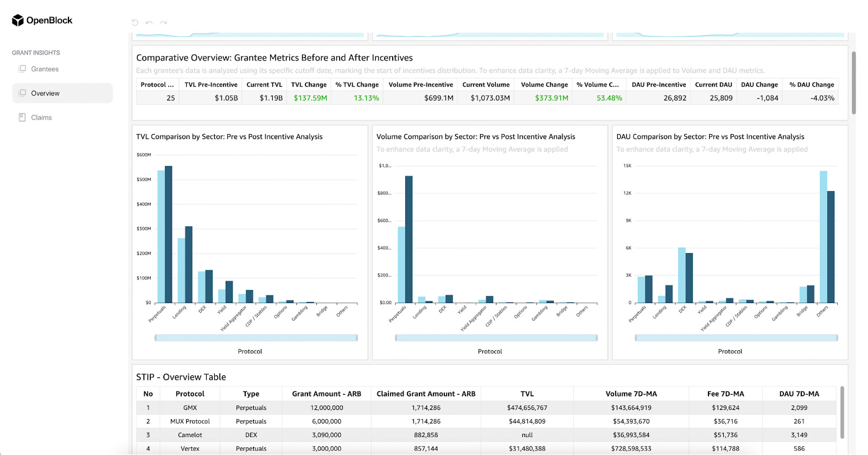Click the TVL Comparison by Sector chart title
The image size is (868, 455).
[x=229, y=137]
